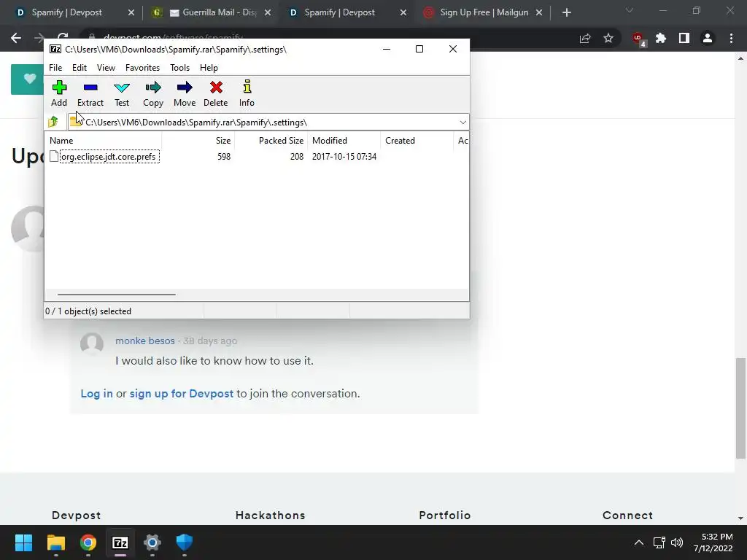Click the 2017-10-15 07:34 modified date cell

(344, 157)
